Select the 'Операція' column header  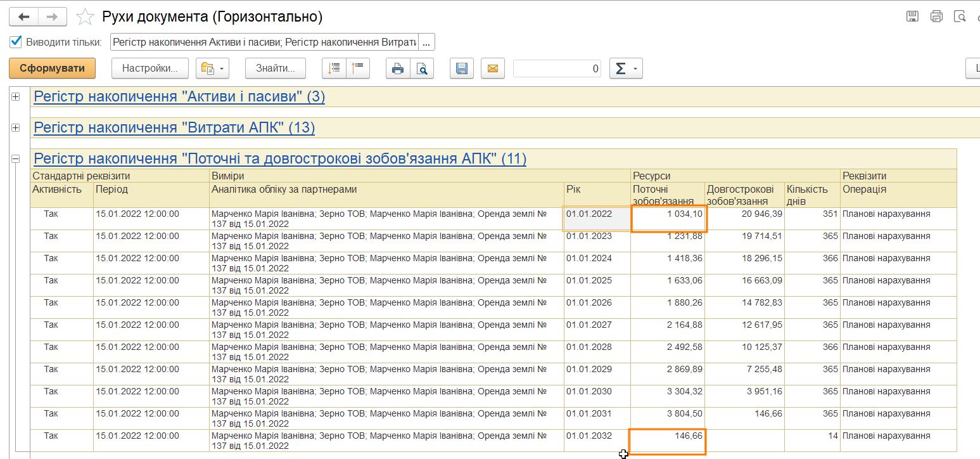click(898, 195)
